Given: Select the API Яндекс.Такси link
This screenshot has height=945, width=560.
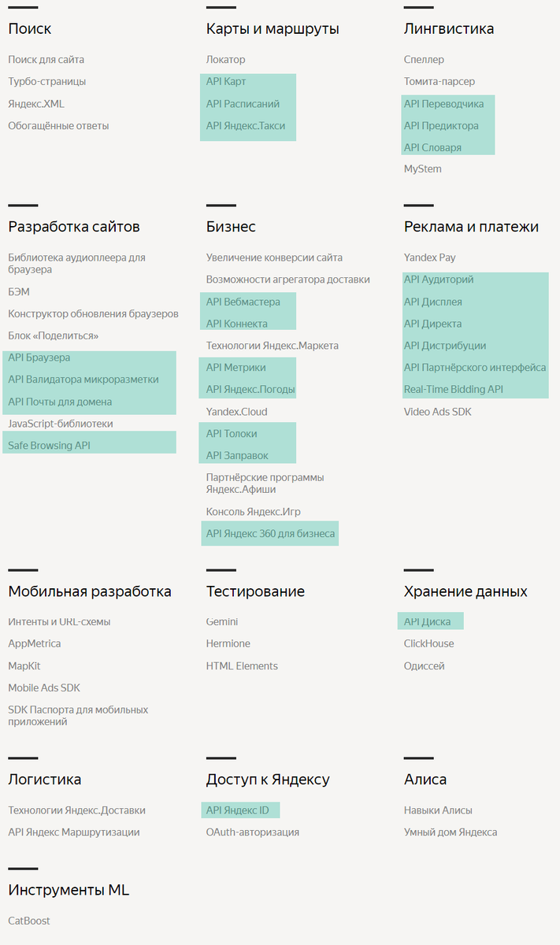Looking at the screenshot, I should point(246,126).
